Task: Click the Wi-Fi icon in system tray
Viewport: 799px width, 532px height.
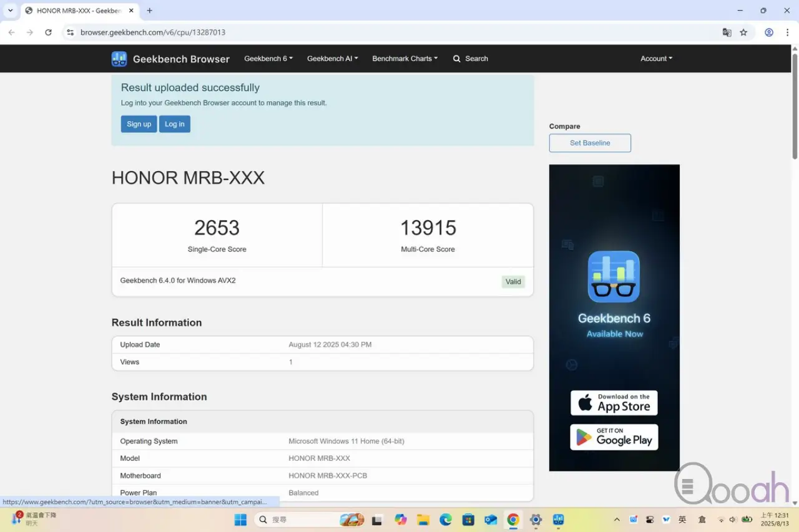Action: [x=721, y=520]
